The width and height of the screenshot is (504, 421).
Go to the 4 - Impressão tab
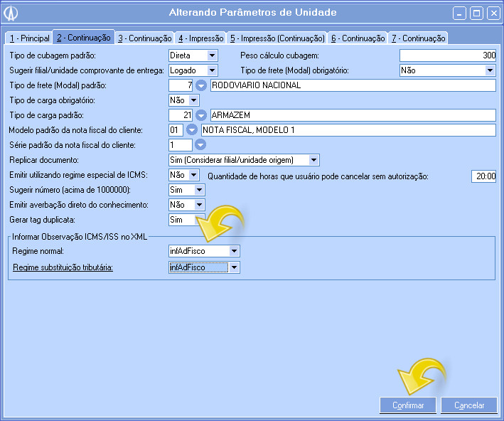[x=201, y=38]
